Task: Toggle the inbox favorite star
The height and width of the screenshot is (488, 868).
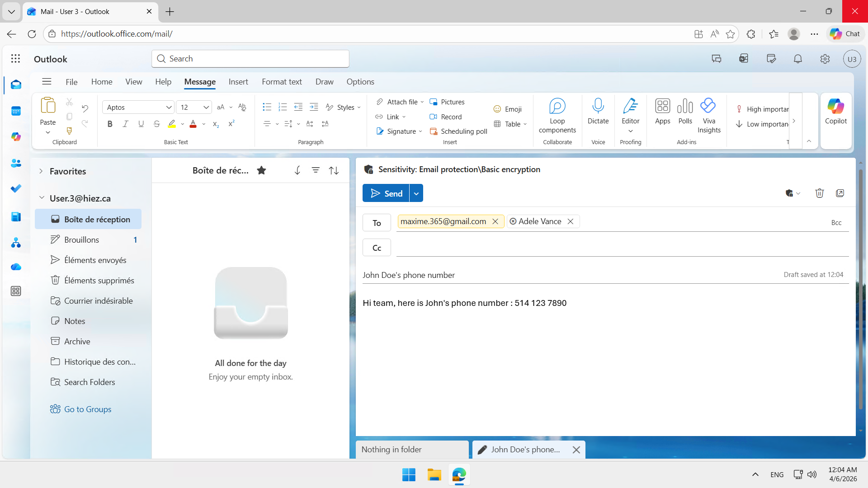Action: pos(261,170)
